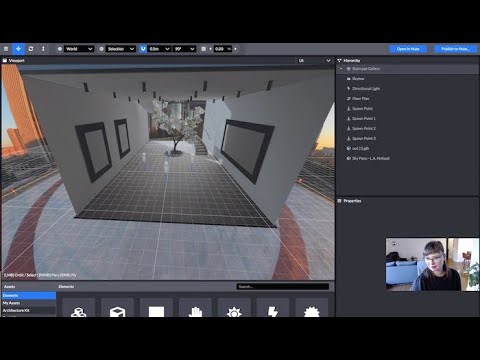Click the Directional Light bolt icon
The width and height of the screenshot is (480, 360).
point(349,89)
